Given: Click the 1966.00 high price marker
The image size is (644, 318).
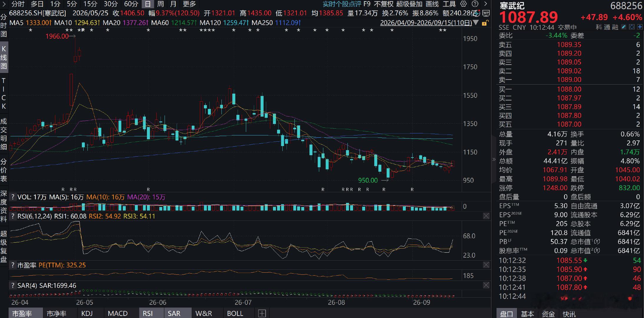Looking at the screenshot, I should point(57,36).
